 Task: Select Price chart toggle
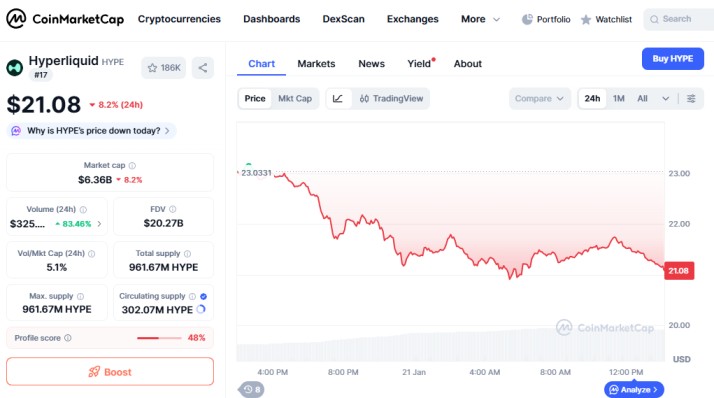(x=255, y=98)
